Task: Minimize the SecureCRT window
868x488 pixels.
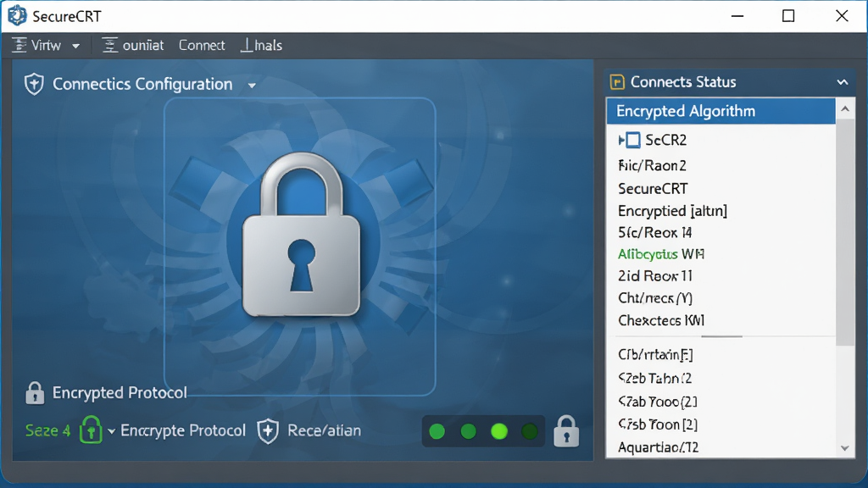Action: pos(737,16)
